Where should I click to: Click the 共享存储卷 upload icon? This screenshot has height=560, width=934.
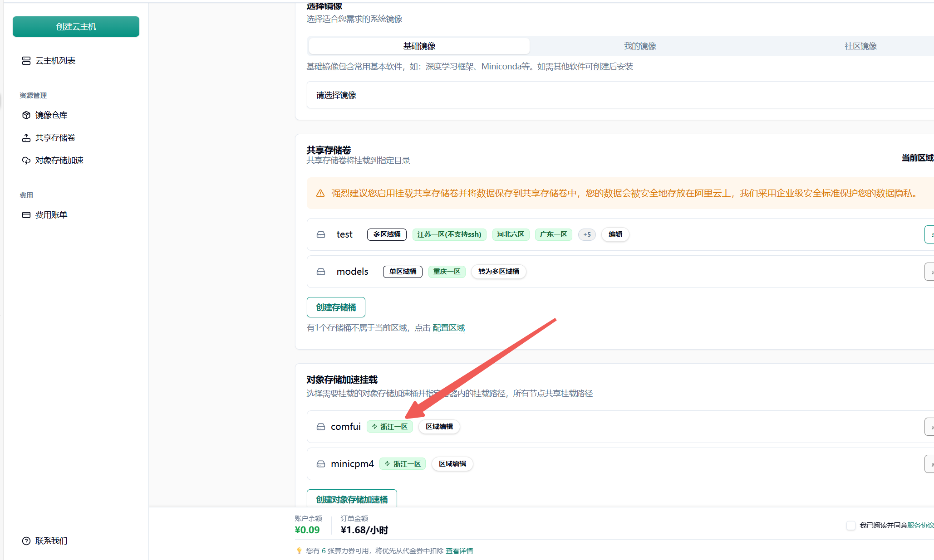point(26,138)
